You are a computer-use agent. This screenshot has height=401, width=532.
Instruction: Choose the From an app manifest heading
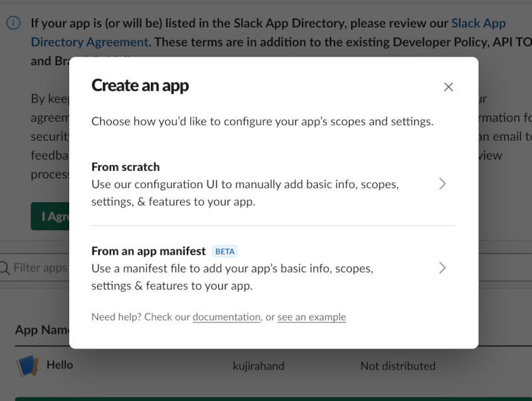(148, 251)
